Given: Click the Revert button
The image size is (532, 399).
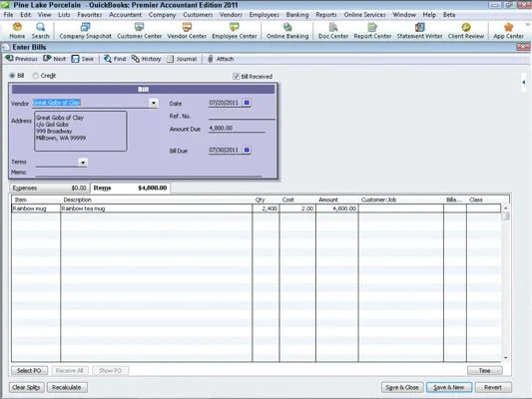Looking at the screenshot, I should [493, 387].
